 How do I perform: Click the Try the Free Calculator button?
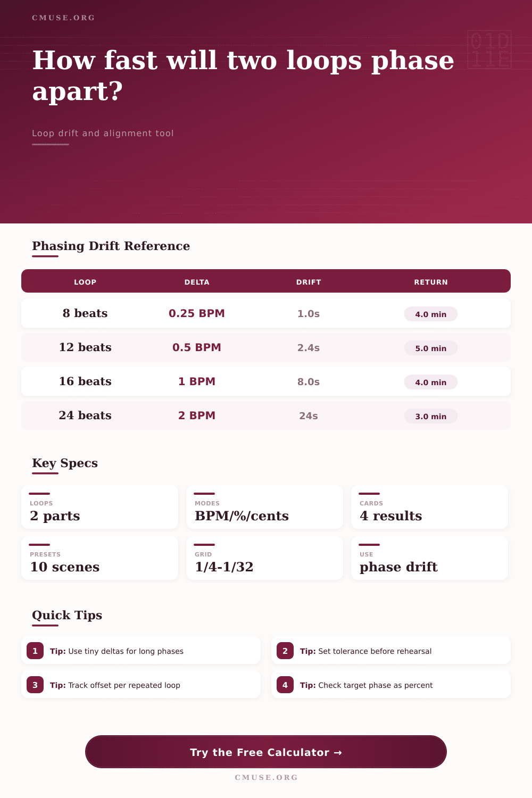coord(266,752)
